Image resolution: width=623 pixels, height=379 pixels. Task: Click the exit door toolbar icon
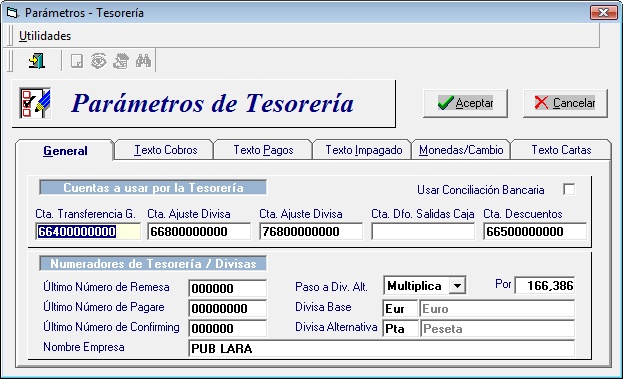(x=37, y=61)
